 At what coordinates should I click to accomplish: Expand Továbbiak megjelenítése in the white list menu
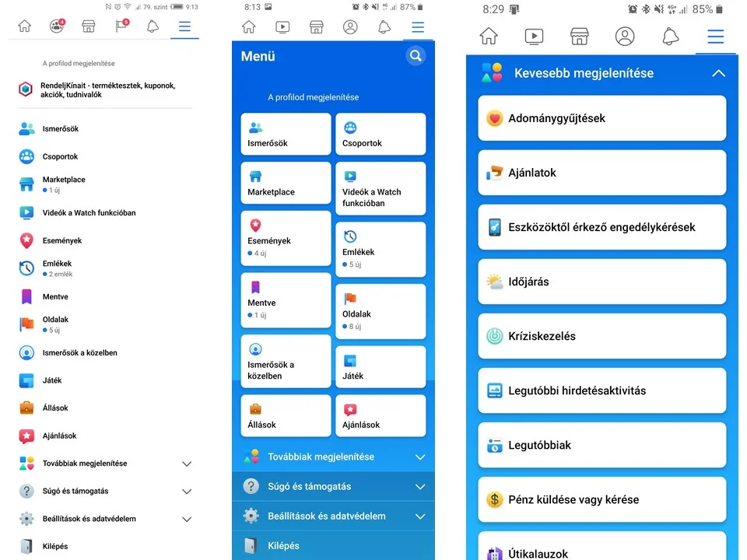pos(187,464)
